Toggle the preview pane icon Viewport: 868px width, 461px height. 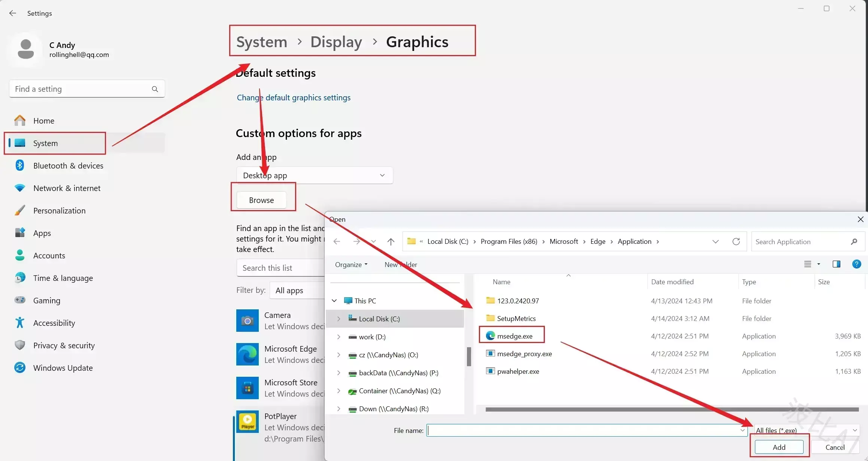[836, 264]
